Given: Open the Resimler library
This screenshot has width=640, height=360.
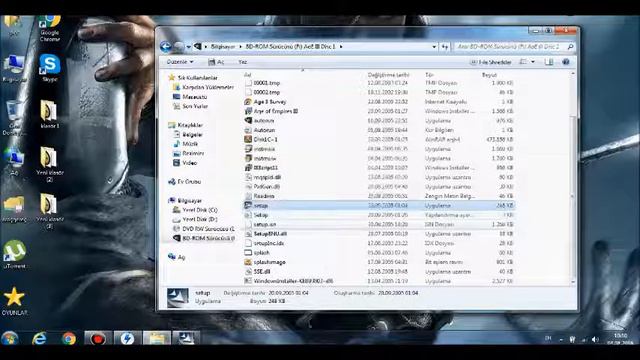Looking at the screenshot, I should tap(193, 153).
